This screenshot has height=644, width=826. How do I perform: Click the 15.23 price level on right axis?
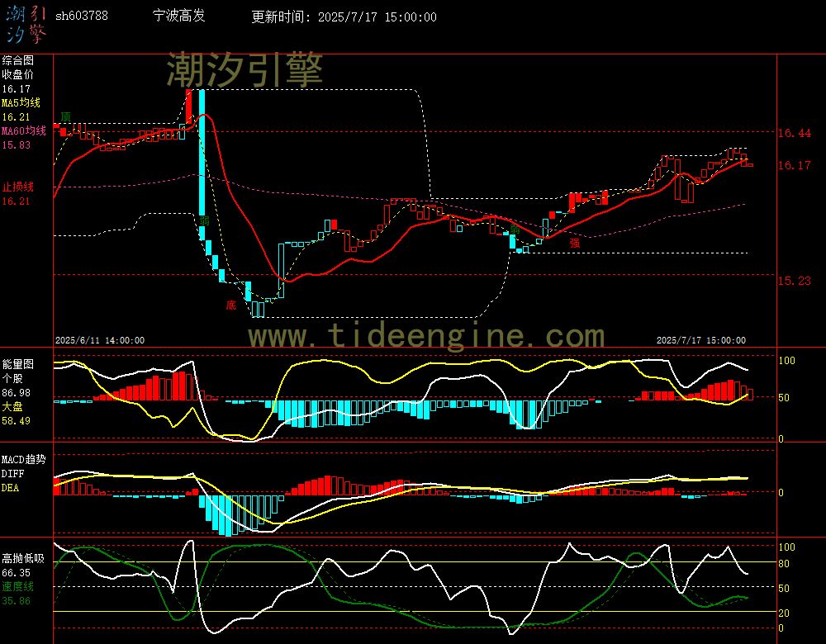pyautogui.click(x=795, y=281)
